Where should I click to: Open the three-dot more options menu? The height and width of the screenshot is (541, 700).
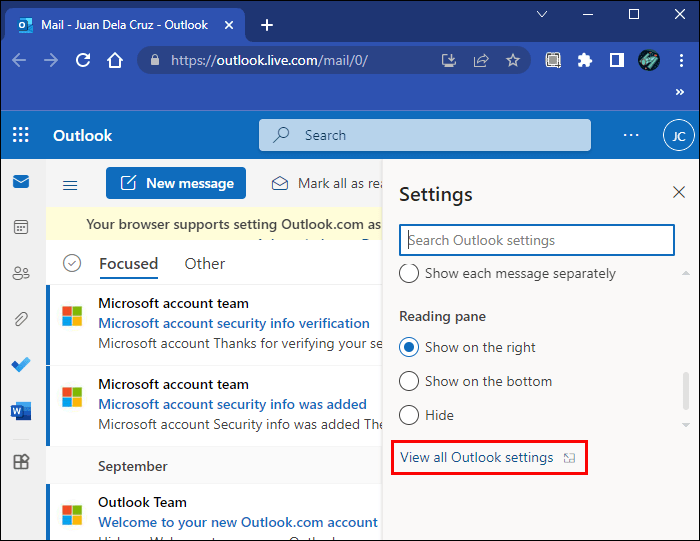631,135
